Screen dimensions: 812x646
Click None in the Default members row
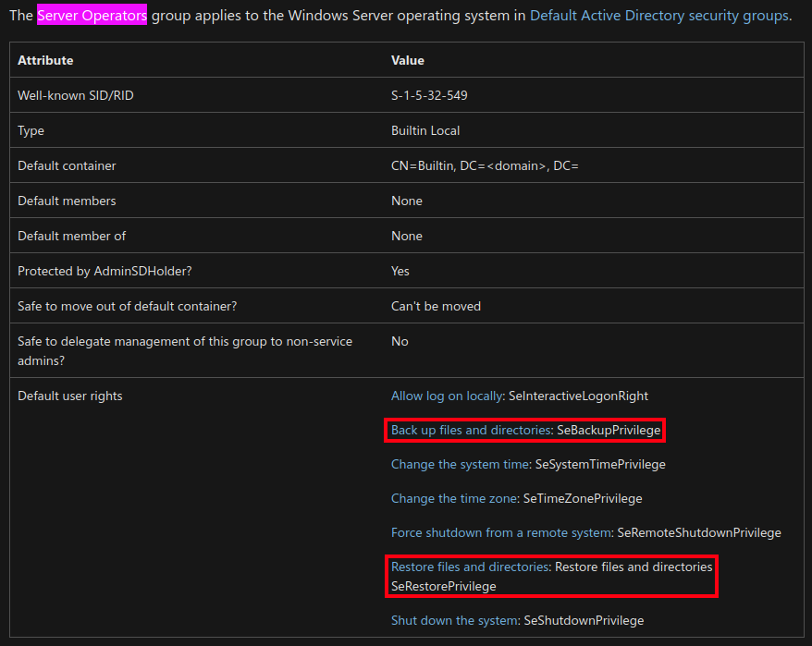tap(407, 201)
